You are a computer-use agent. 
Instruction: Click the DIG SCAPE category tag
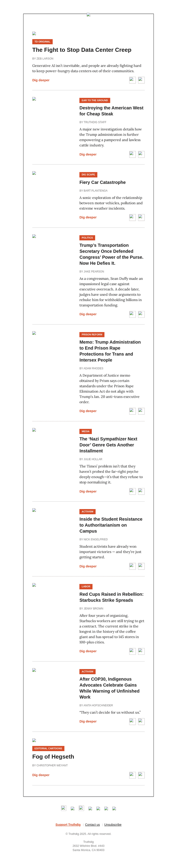[88, 174]
